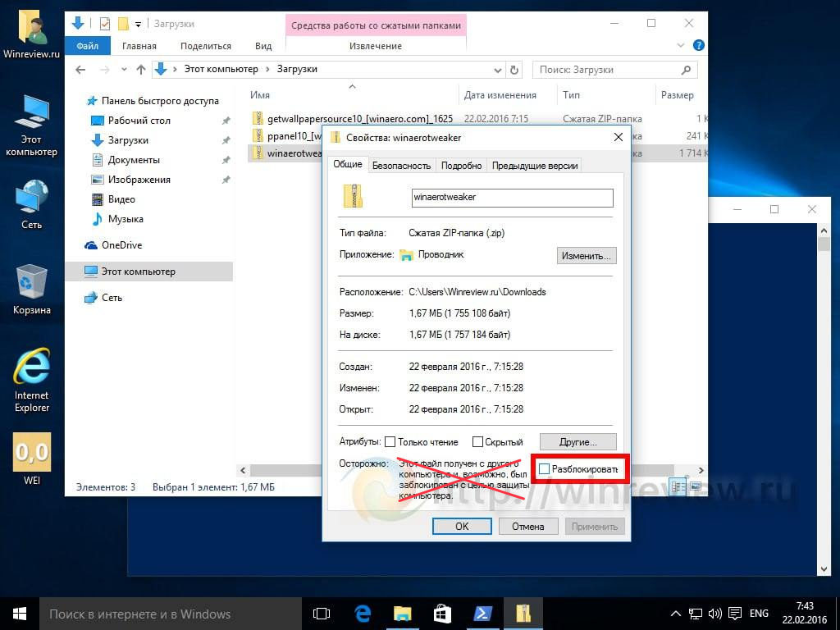Image resolution: width=840 pixels, height=630 pixels.
Task: Close the Свойства: winaerotweaker dialog
Action: [619, 137]
